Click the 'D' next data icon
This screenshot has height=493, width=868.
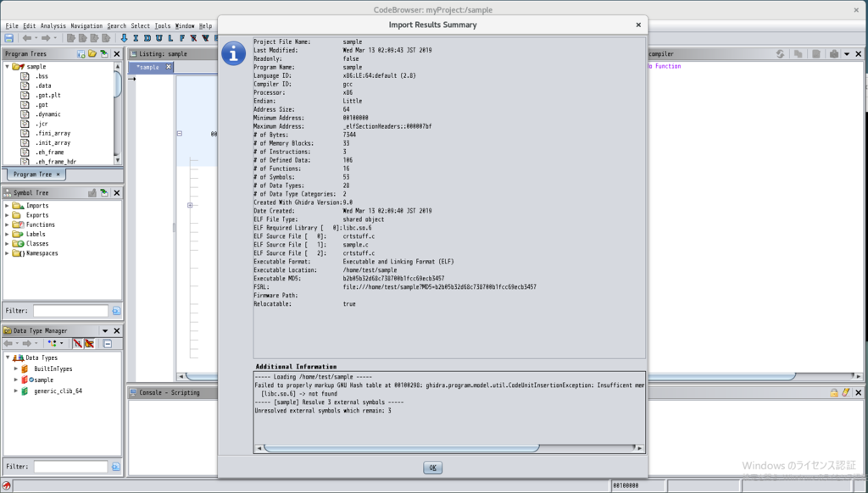tap(147, 38)
